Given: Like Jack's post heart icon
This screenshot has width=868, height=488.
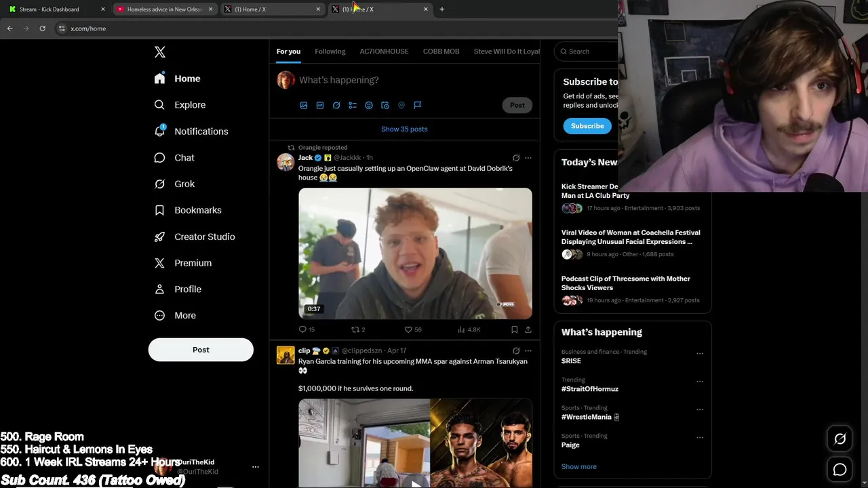Looking at the screenshot, I should click(408, 329).
